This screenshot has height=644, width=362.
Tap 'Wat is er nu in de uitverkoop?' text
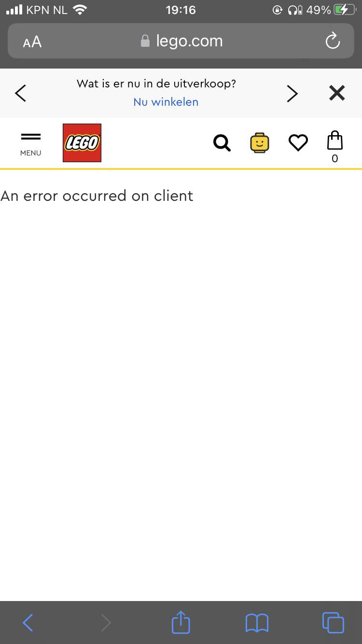tap(156, 84)
